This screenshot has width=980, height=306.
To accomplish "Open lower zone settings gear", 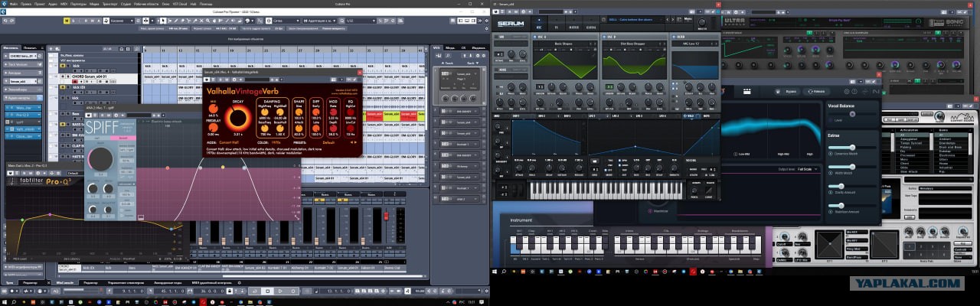I will pos(239,282).
